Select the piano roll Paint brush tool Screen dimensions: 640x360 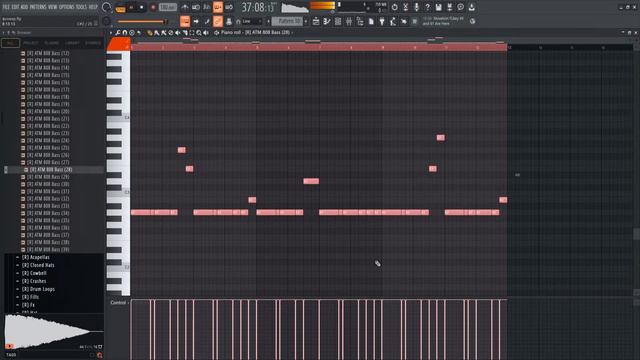[x=157, y=33]
